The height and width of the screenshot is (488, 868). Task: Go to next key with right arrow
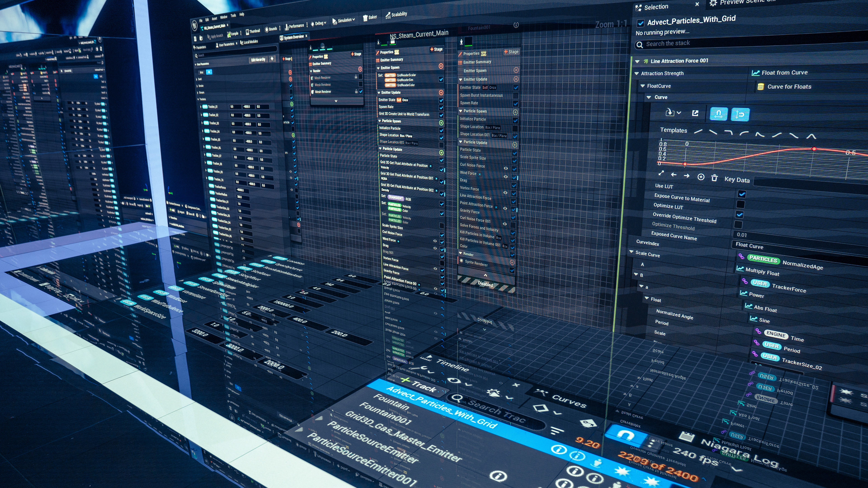pyautogui.click(x=686, y=176)
